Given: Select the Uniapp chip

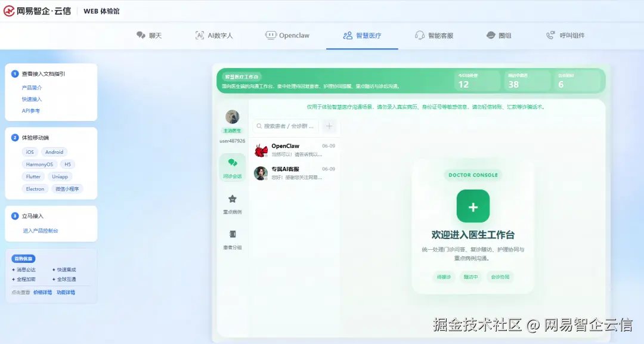Looking at the screenshot, I should [60, 176].
